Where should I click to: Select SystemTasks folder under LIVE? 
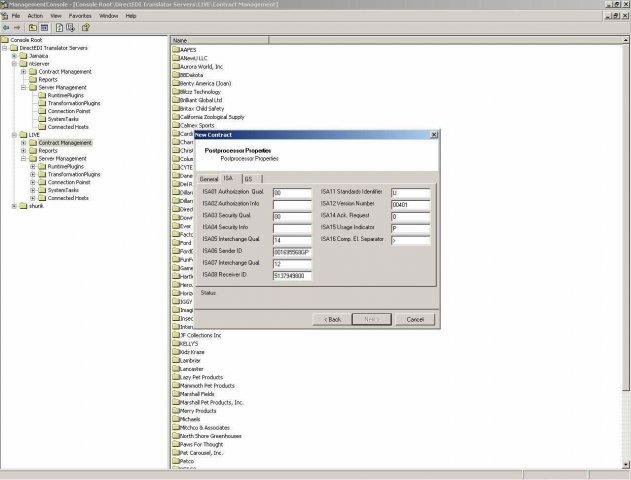tap(63, 190)
